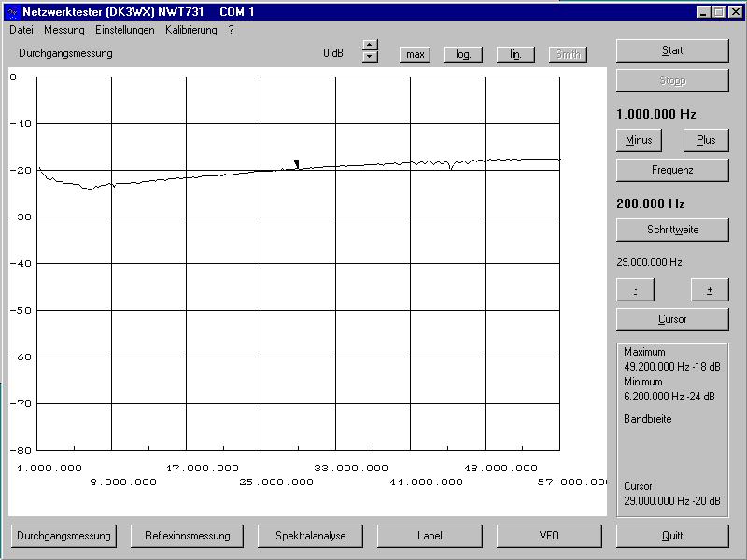The height and width of the screenshot is (560, 747).
Task: Open the Kalibrierung menu
Action: click(190, 30)
